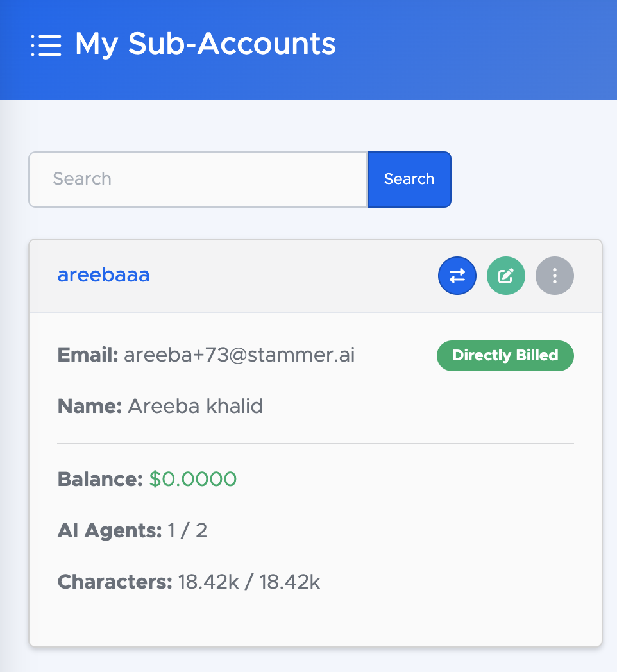Click the Directly Billed badge

click(505, 356)
